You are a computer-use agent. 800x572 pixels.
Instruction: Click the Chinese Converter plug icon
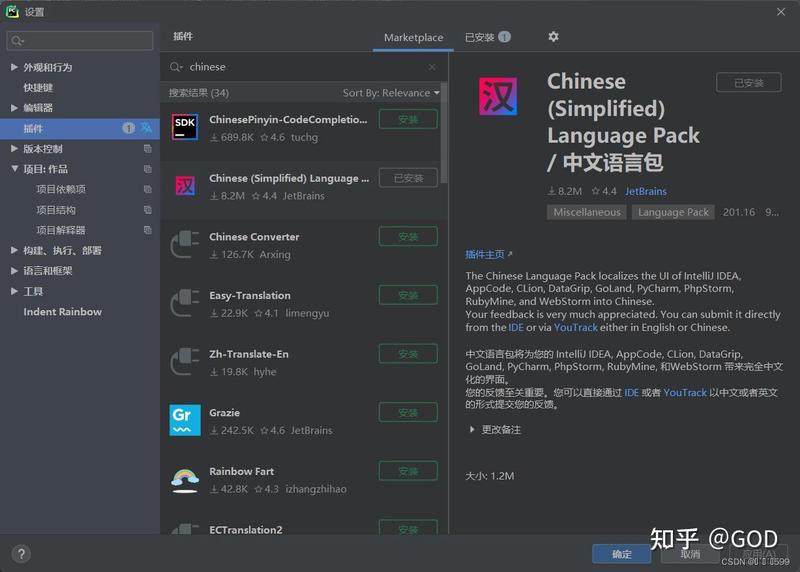pos(185,244)
